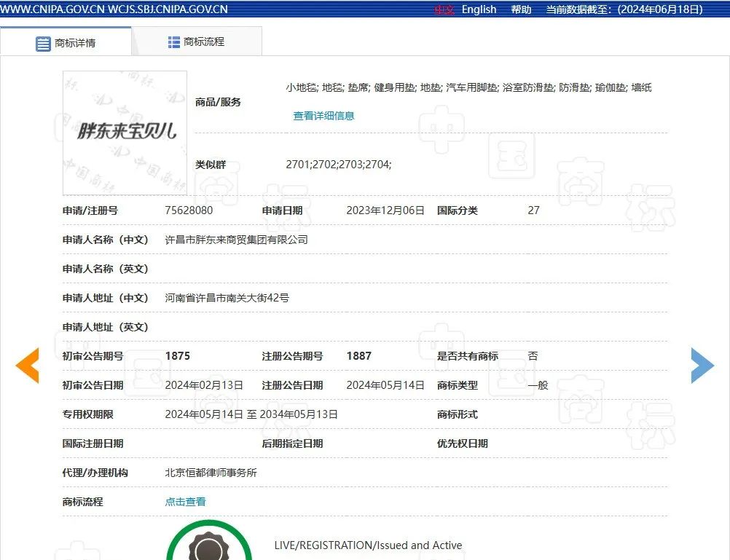Click WWW.CNIPA.GOV.CN WCJS.SBJ.CNIPA.GOV.CN header text
The width and height of the screenshot is (730, 560).
114,9
